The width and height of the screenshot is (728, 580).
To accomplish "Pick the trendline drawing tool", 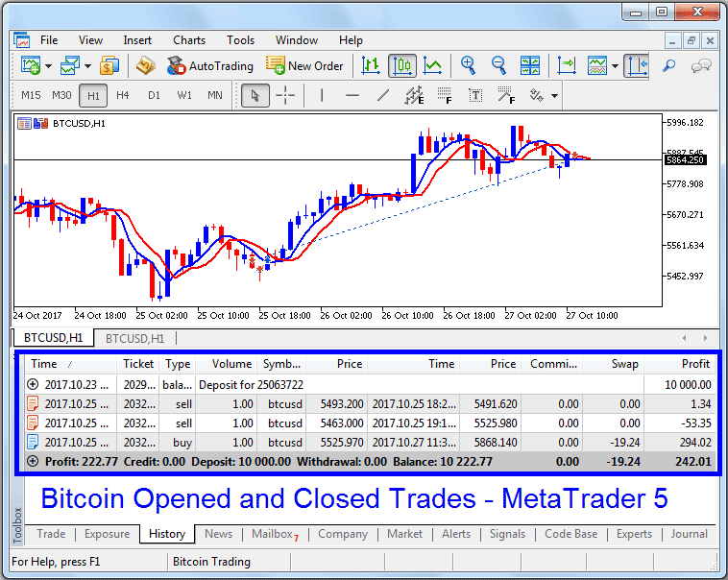I will coord(383,95).
